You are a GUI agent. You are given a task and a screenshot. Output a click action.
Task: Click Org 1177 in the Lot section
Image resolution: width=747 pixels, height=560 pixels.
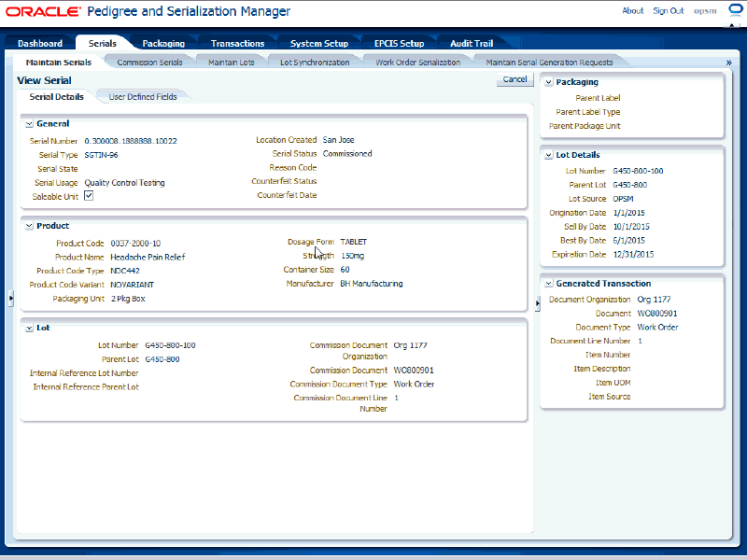pyautogui.click(x=410, y=345)
